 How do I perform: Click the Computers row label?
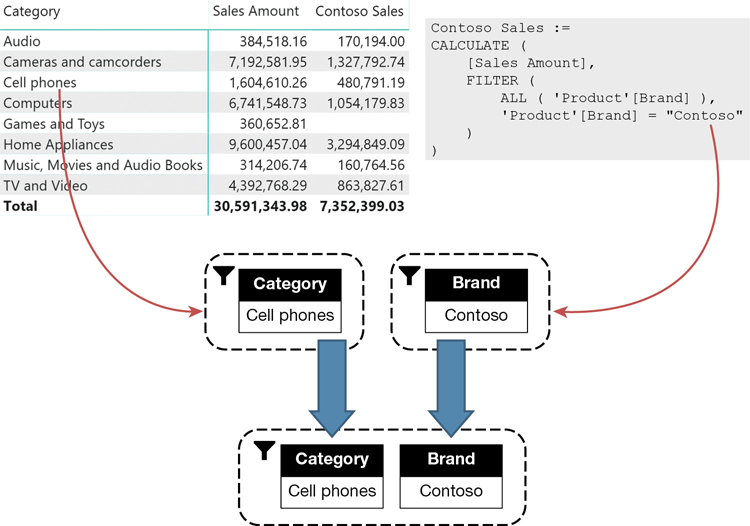38,103
